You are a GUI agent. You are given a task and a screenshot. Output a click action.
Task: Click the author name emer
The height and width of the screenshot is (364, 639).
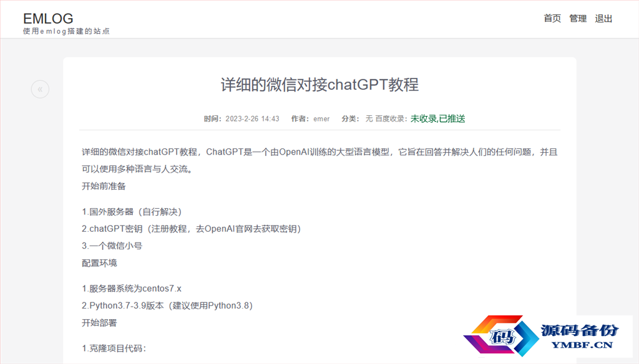tap(321, 119)
